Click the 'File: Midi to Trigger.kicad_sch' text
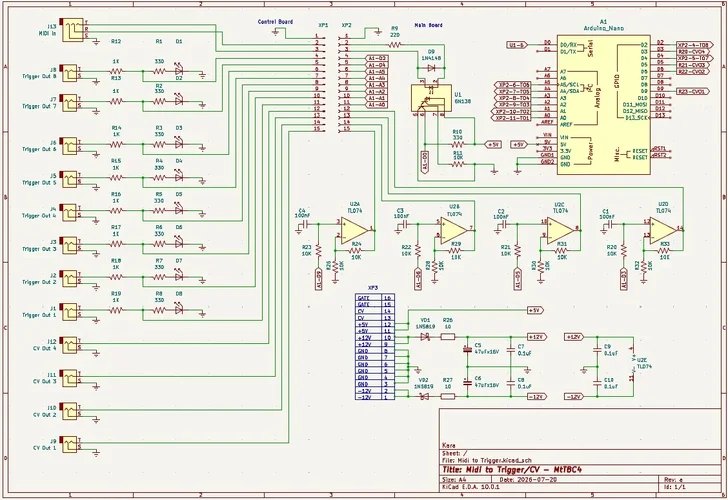This screenshot has width=728, height=500. coord(487,461)
